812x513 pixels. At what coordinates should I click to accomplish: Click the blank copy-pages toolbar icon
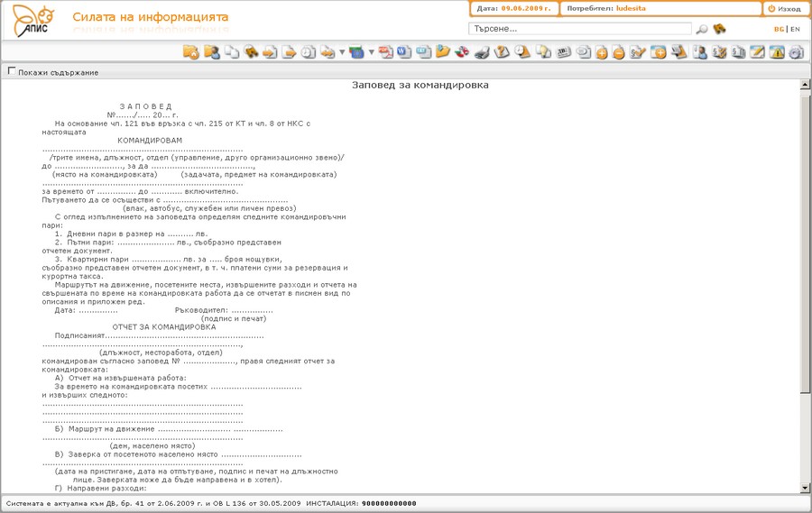pos(232,51)
